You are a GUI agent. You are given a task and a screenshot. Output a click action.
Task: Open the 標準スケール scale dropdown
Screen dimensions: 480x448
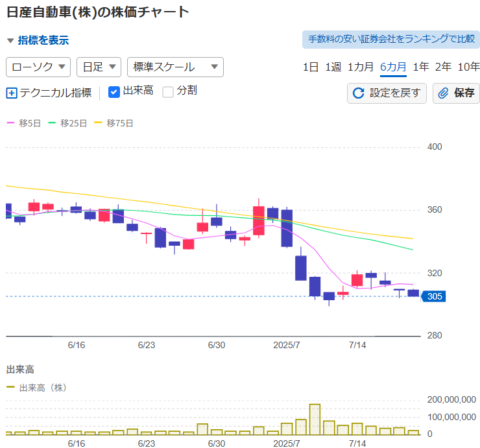pos(175,67)
